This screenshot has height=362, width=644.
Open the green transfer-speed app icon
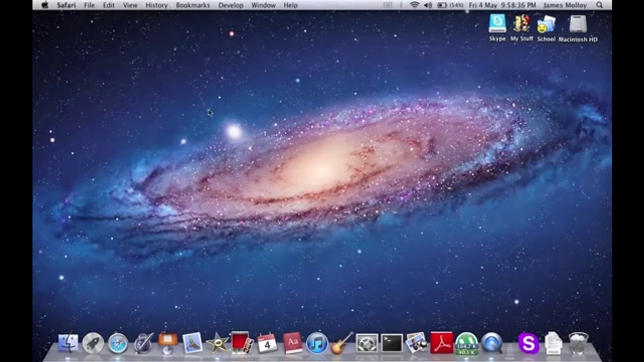pyautogui.click(x=466, y=343)
